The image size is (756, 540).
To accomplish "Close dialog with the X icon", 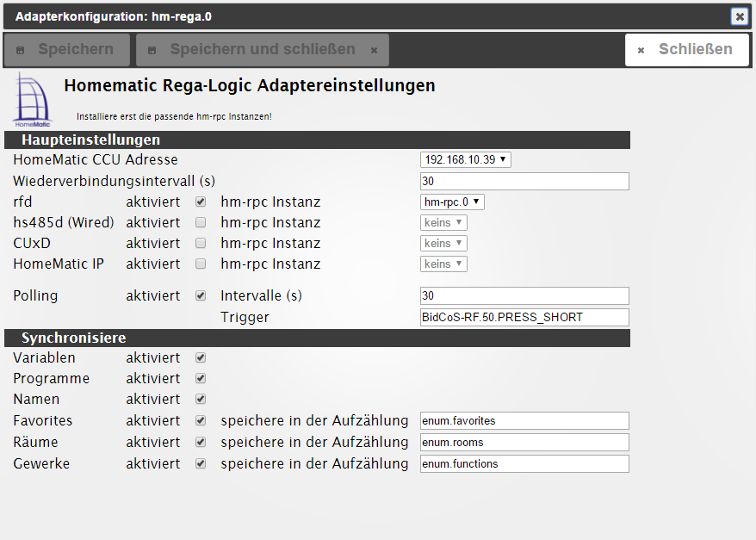I will [x=739, y=16].
